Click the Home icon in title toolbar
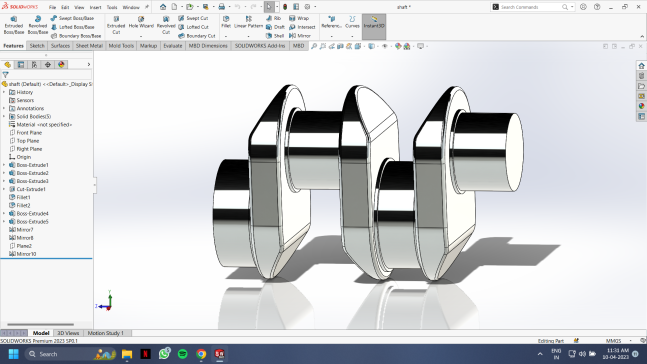The width and height of the screenshot is (647, 364). [163, 7]
